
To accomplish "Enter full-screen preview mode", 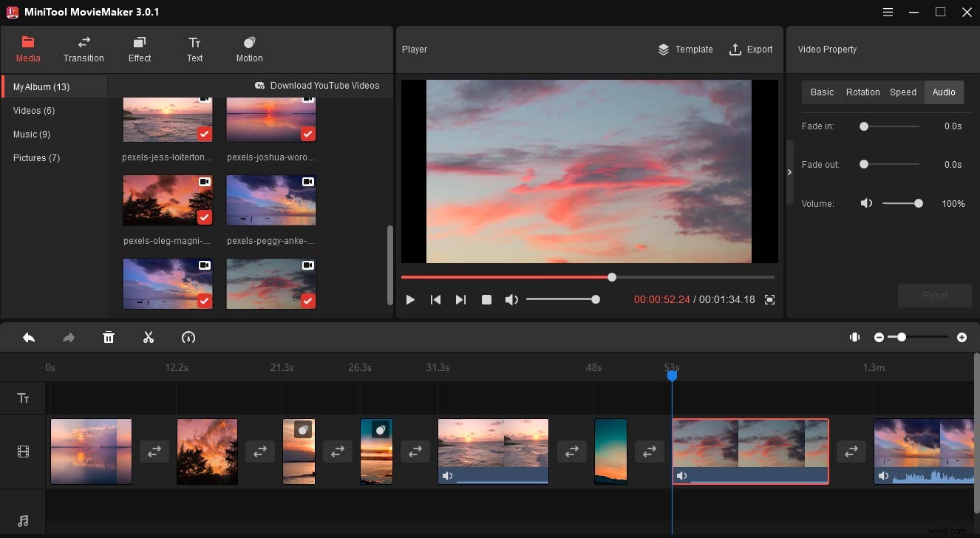I will point(769,299).
